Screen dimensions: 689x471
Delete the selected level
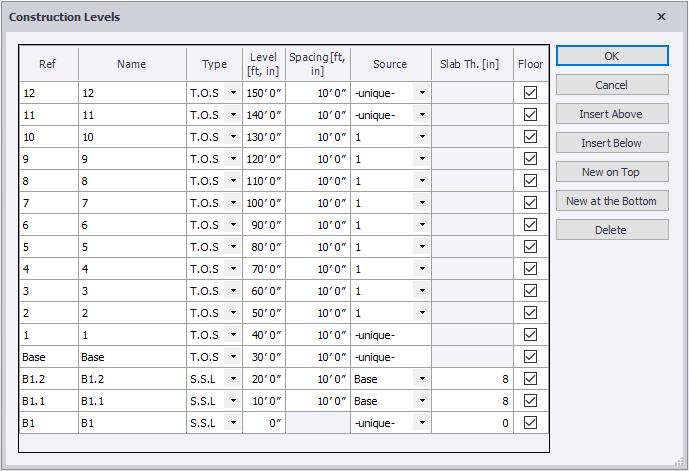click(x=611, y=230)
